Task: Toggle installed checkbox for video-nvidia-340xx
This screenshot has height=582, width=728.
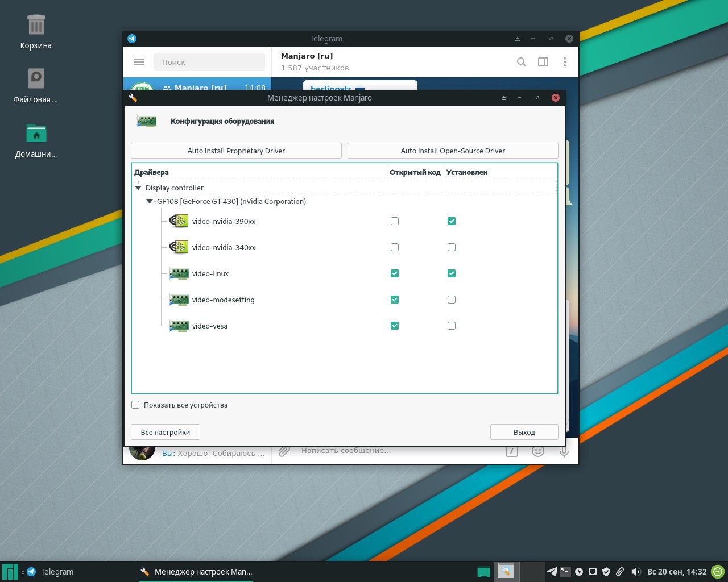Action: 452,247
